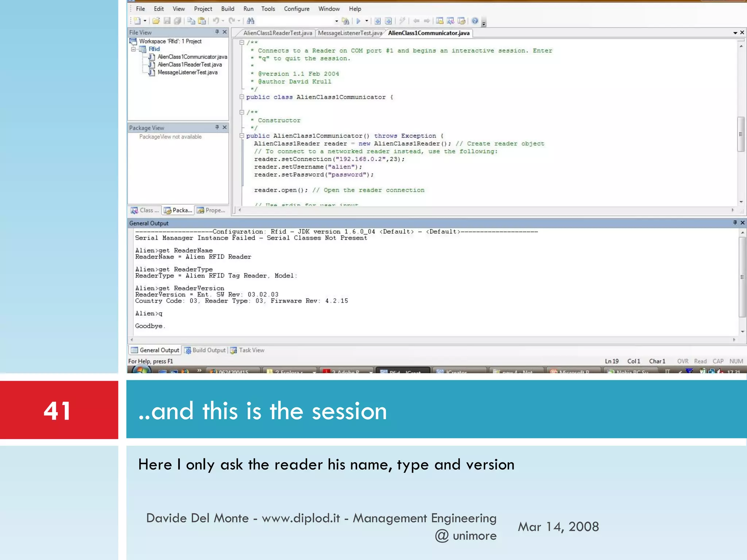Click the Undo toolbar icon
This screenshot has height=560, width=747.
coord(216,21)
